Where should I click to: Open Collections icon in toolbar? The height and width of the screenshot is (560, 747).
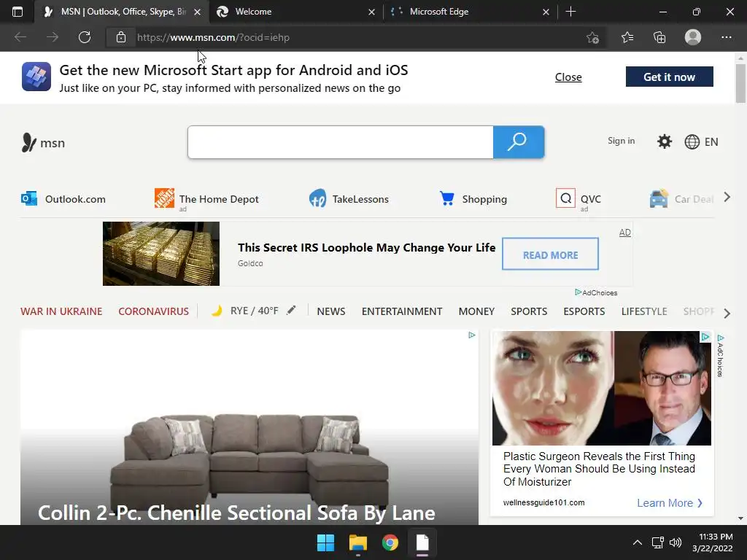pyautogui.click(x=659, y=37)
